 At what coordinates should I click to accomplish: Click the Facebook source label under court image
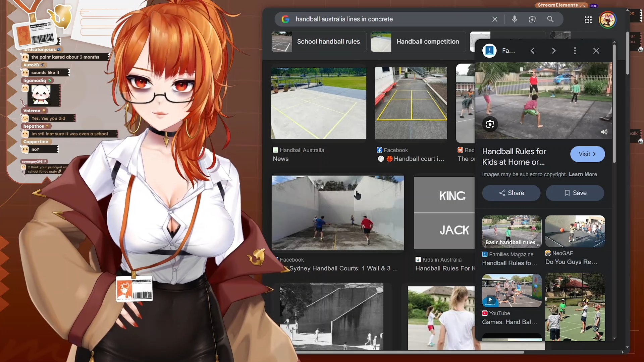395,150
